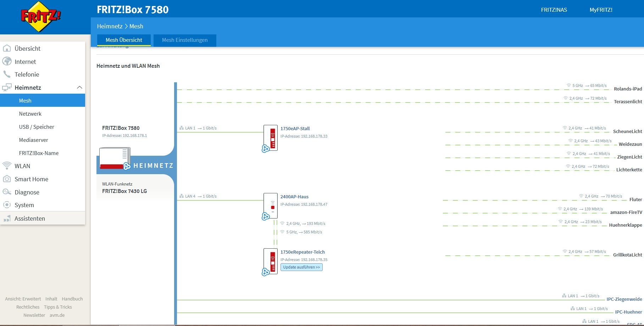Open the 1750eRepeater-Teich device link

(x=302, y=252)
